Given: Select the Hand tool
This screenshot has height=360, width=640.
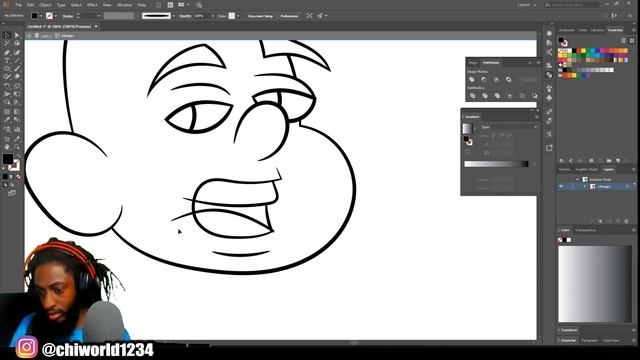Looking at the screenshot, I should [x=7, y=147].
